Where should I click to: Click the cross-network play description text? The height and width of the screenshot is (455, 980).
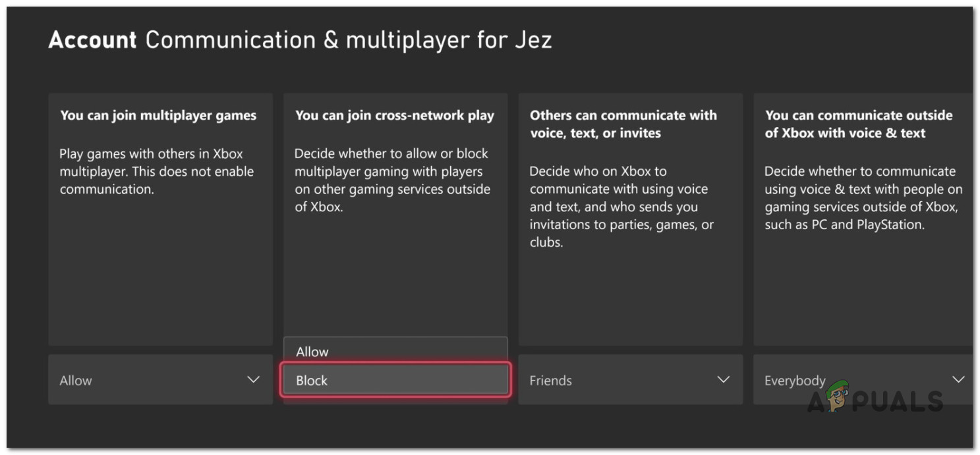coord(392,180)
